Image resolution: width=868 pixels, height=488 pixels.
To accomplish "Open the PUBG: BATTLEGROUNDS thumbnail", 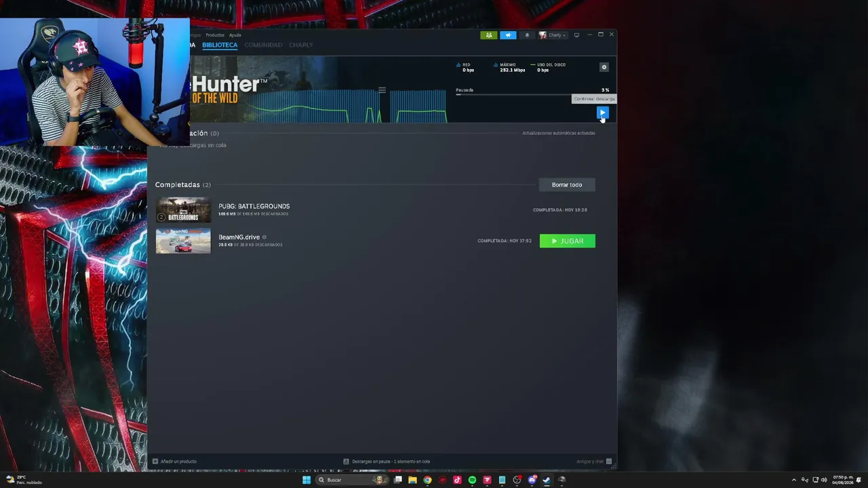I will pos(183,210).
